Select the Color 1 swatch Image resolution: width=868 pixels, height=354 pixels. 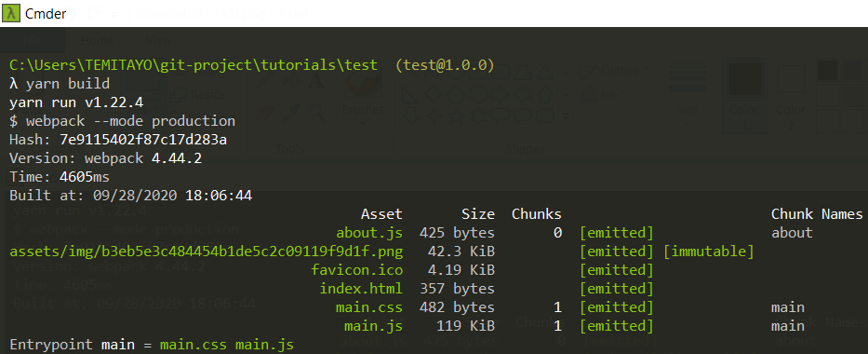pyautogui.click(x=744, y=97)
